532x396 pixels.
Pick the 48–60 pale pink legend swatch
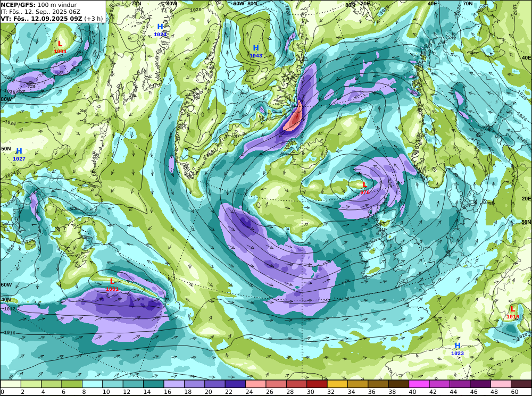coord(501,384)
